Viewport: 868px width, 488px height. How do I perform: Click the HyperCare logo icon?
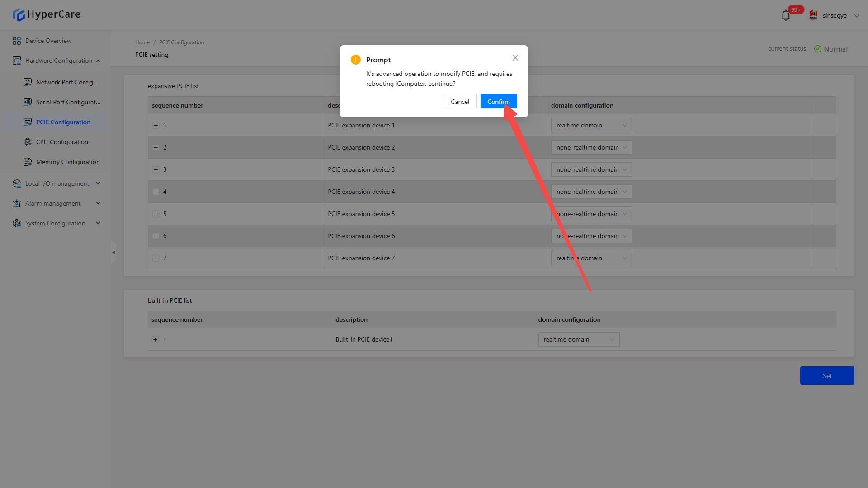[19, 15]
